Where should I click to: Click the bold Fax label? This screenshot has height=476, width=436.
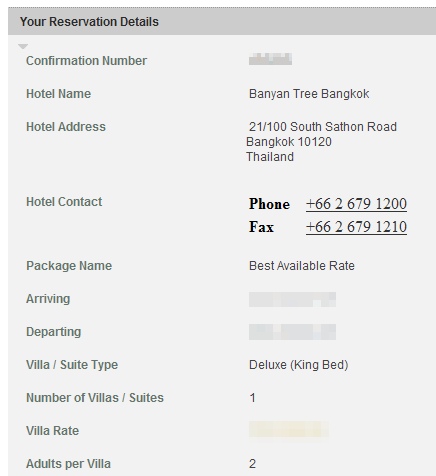[x=261, y=227]
